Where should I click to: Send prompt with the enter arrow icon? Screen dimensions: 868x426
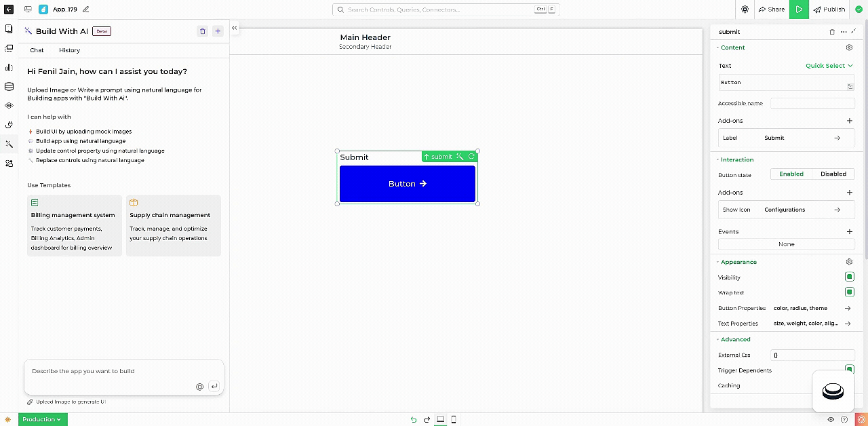214,387
